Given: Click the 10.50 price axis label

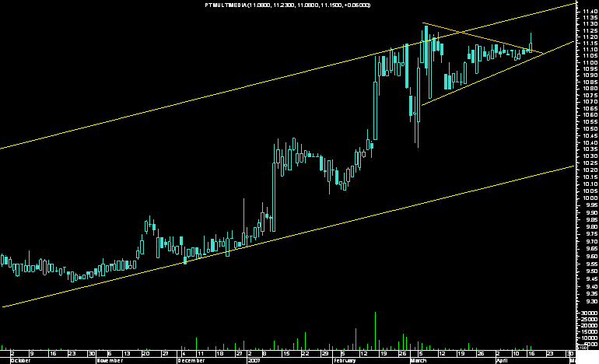Looking at the screenshot, I should click(590, 129).
